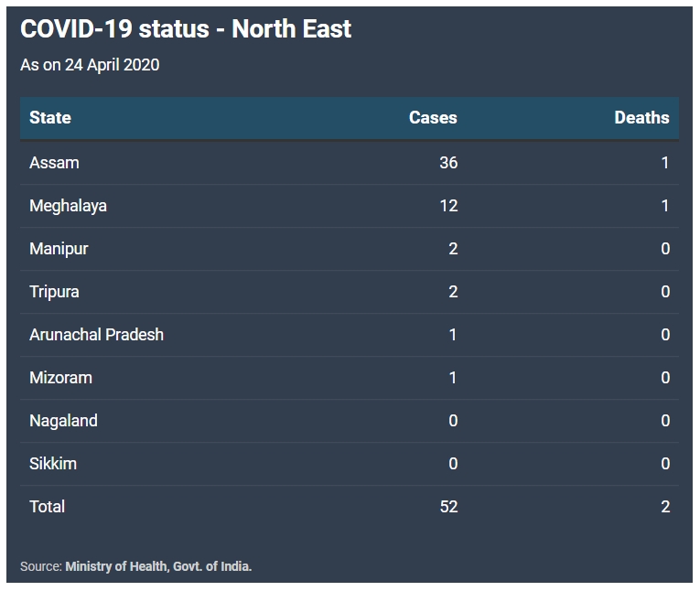Click the Meghalaya state name
Screen dimensions: 700x591
point(68,206)
